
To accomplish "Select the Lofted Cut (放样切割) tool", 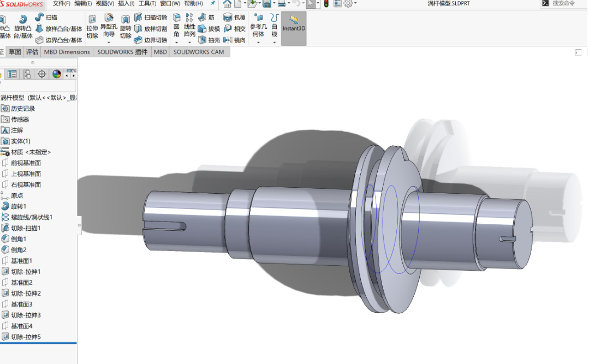I will 151,28.
